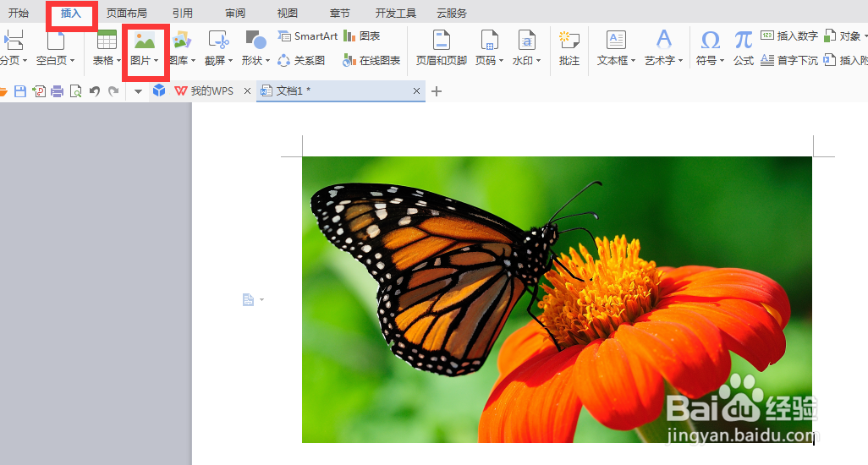Switch to the 我的WPS tab
This screenshot has height=465, width=868.
pos(205,90)
